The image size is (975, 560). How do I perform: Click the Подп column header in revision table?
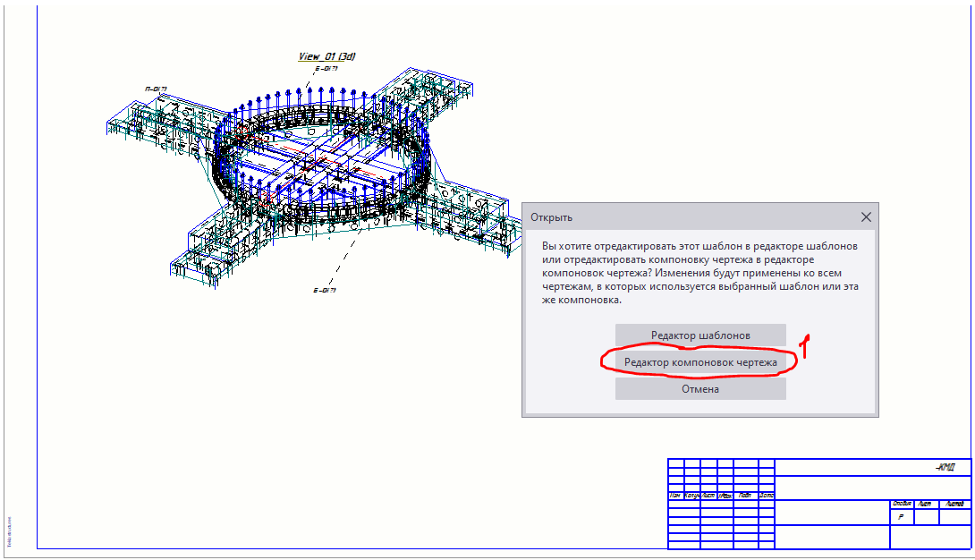click(744, 495)
